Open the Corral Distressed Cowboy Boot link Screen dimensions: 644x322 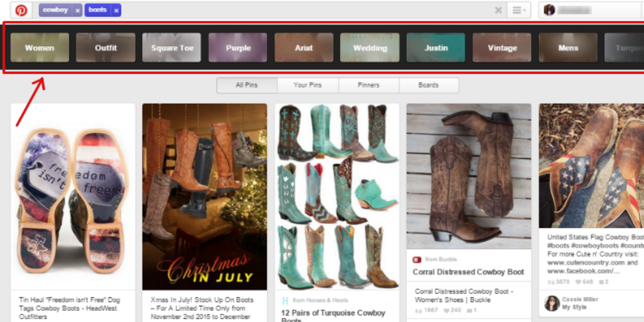(x=468, y=272)
